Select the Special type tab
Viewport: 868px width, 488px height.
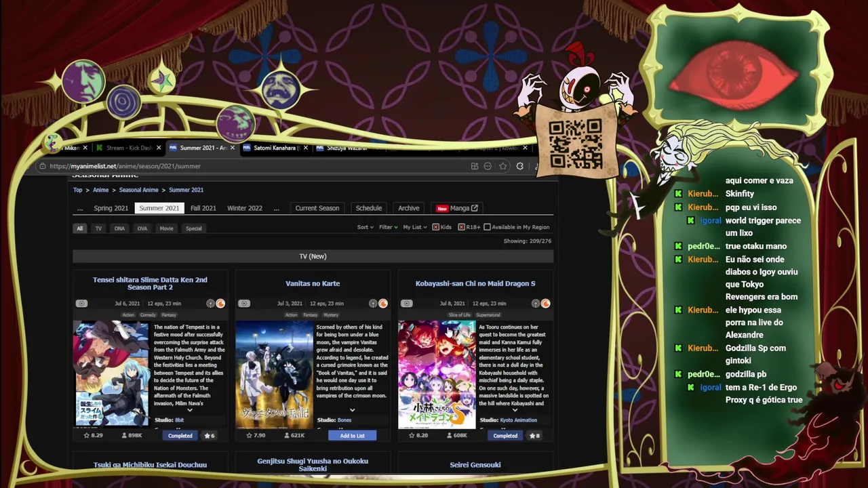tap(194, 228)
